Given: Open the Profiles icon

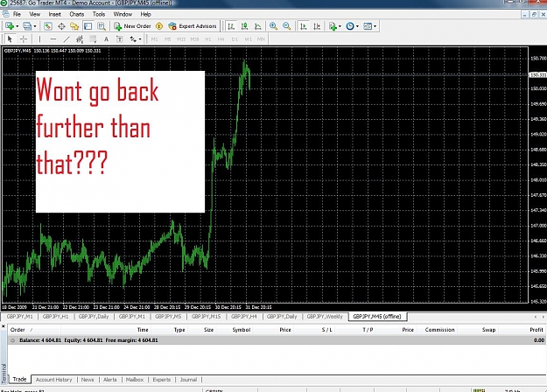Looking at the screenshot, I should (27, 26).
